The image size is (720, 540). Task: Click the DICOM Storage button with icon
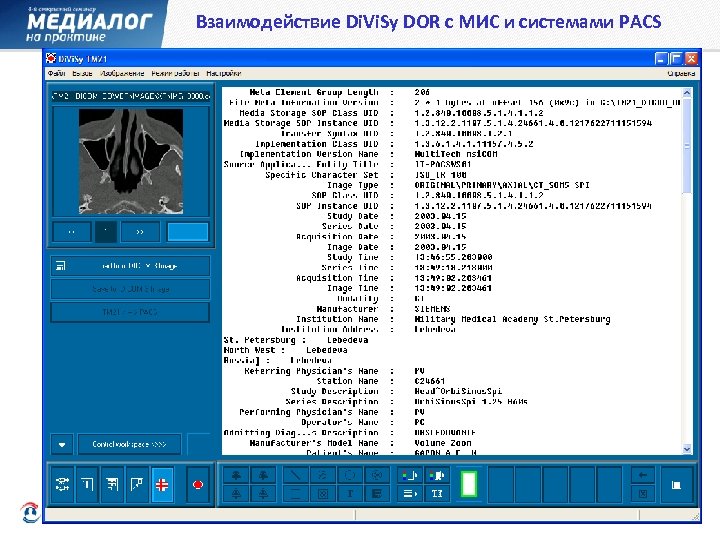[130, 266]
